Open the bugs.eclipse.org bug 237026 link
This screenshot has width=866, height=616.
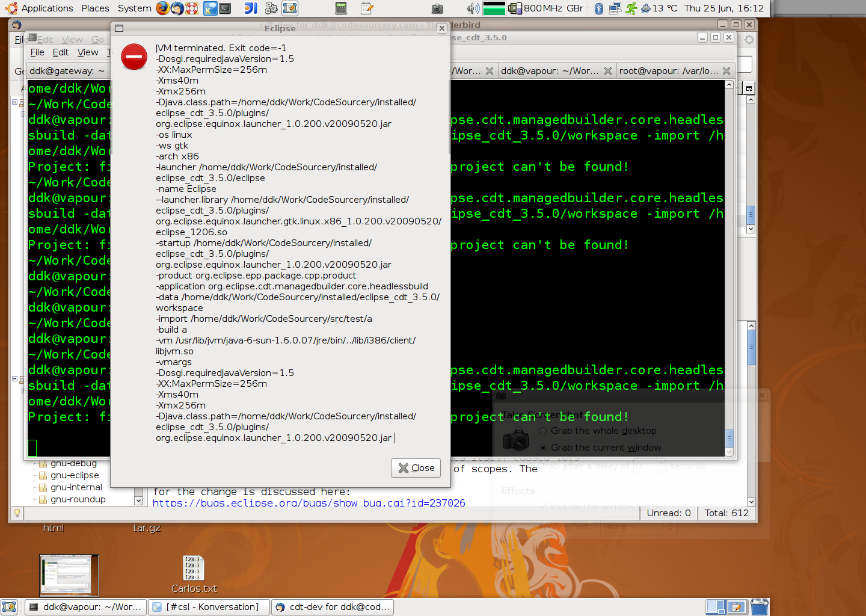[x=309, y=503]
